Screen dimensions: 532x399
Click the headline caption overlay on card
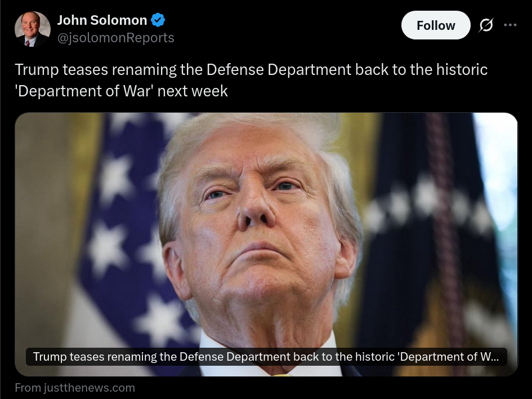[x=266, y=357]
